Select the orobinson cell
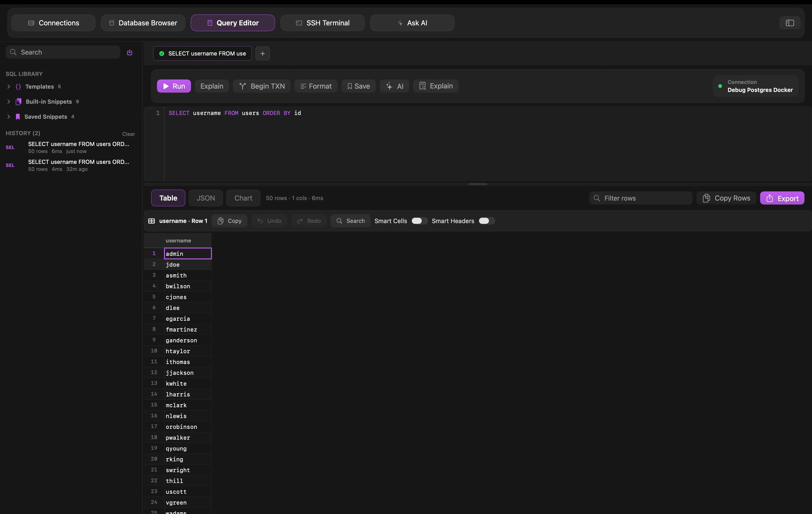812x514 pixels. [x=188, y=427]
